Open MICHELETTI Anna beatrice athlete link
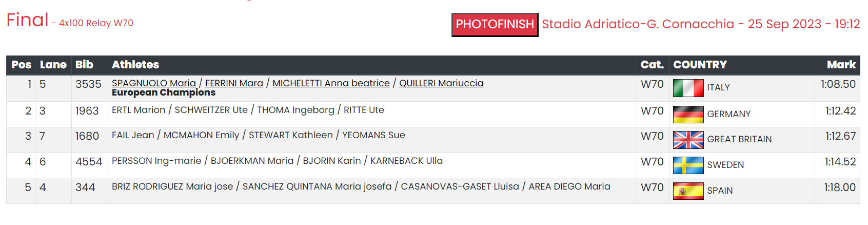 coord(331,83)
